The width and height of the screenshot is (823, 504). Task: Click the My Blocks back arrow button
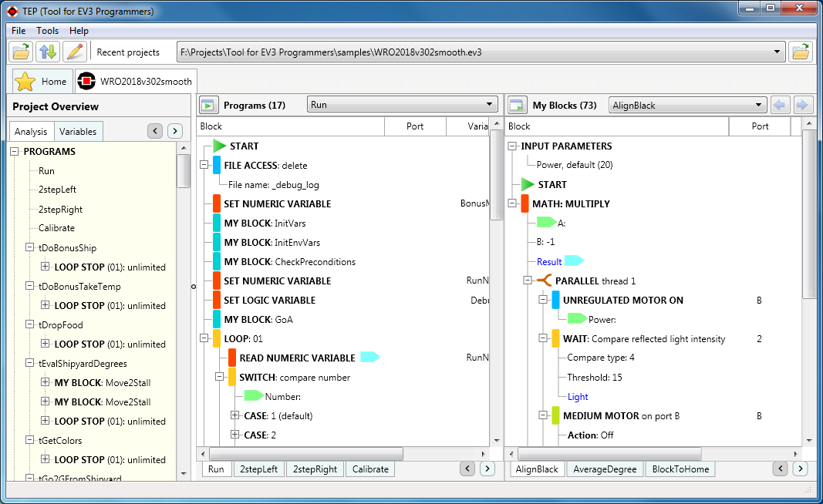click(x=781, y=106)
